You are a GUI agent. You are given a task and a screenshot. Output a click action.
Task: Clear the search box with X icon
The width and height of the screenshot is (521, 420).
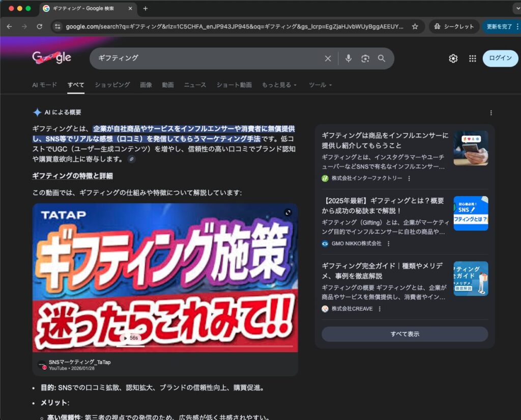328,59
